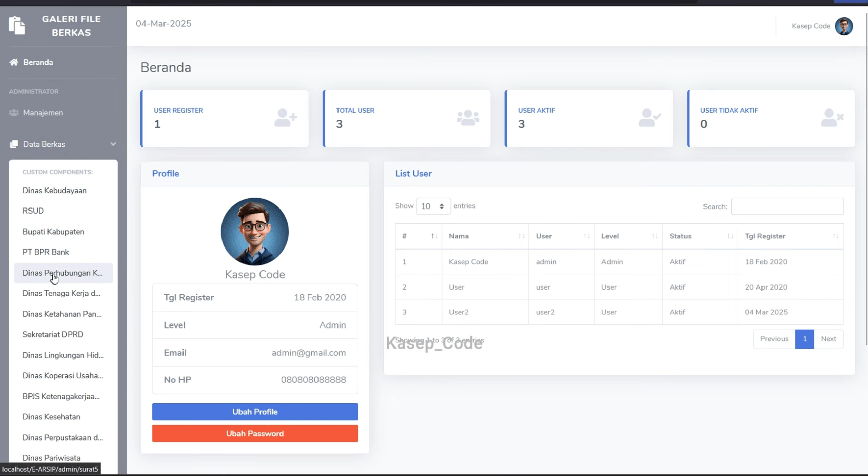Sort by the # column arrows

pyautogui.click(x=434, y=236)
